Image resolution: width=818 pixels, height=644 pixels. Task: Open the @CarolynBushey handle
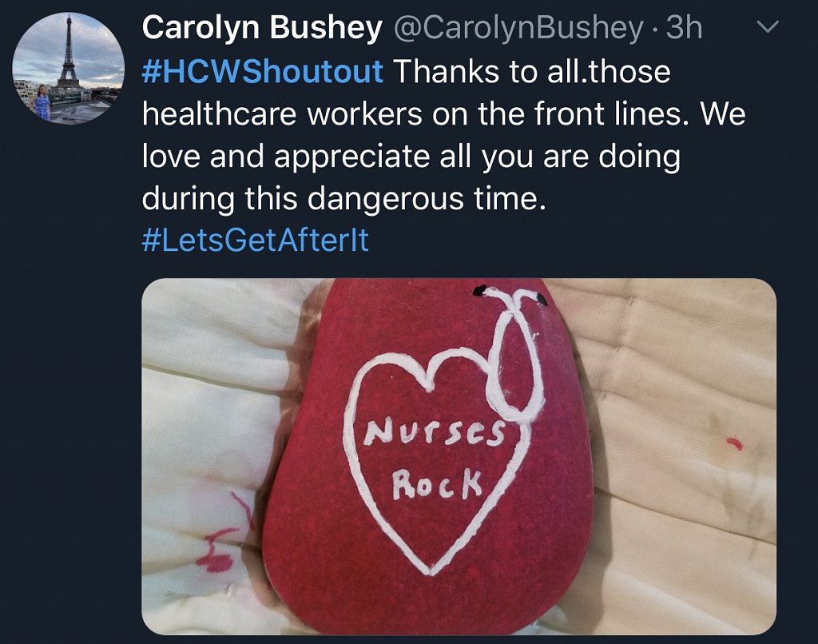(x=518, y=28)
